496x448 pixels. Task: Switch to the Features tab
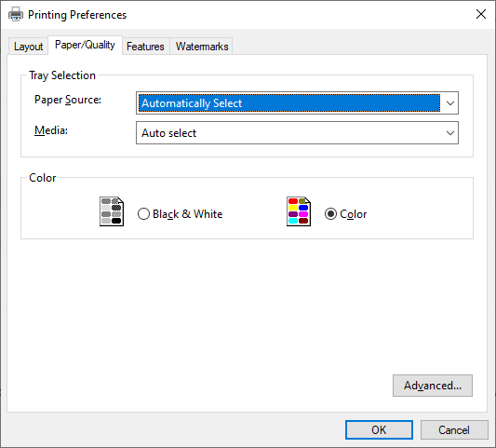click(145, 47)
